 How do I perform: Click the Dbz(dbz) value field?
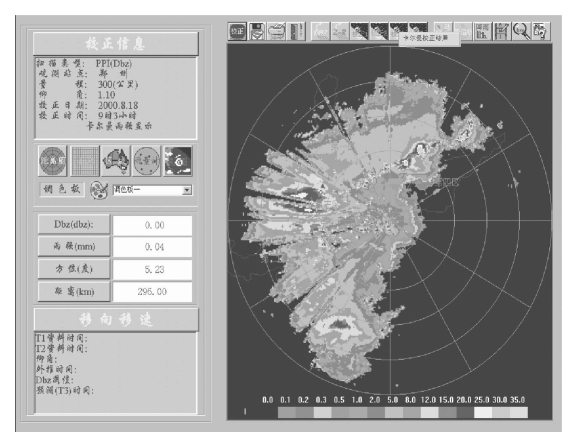152,225
